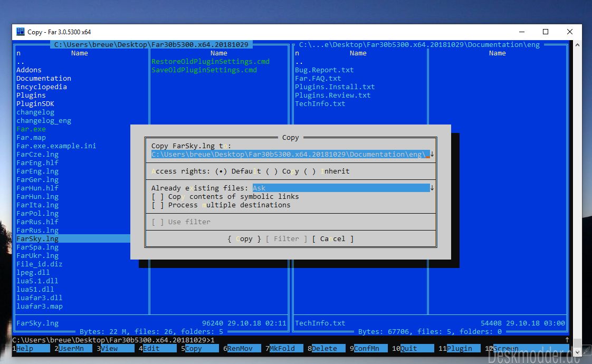The width and height of the screenshot is (592, 364).
Task: Select the FarRus.hlf file
Action: (37, 222)
